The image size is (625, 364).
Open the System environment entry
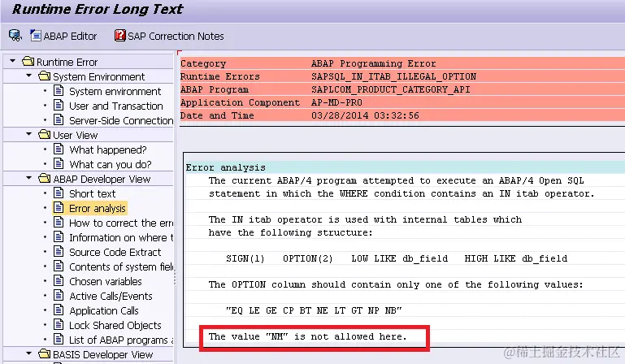115,91
